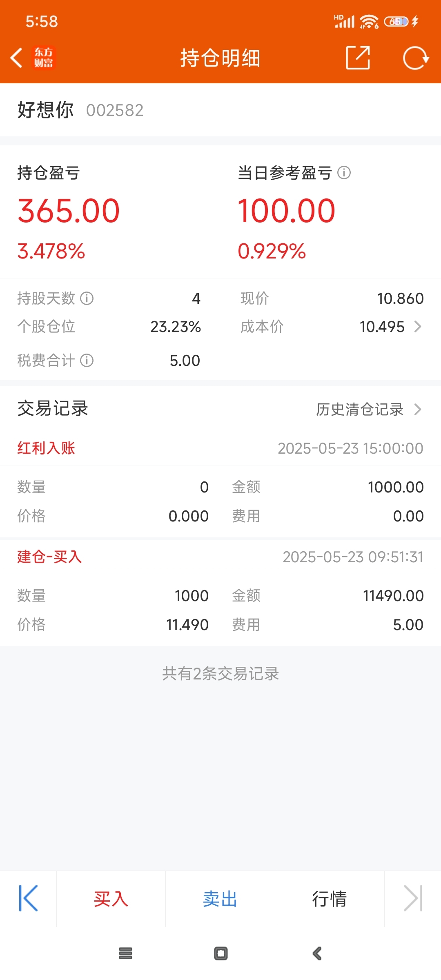The width and height of the screenshot is (441, 980).
Task: Refresh the position details page
Action: tap(416, 58)
